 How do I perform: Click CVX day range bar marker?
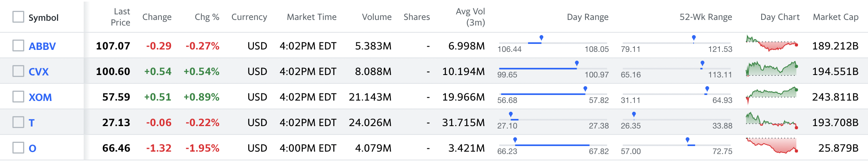point(577,64)
